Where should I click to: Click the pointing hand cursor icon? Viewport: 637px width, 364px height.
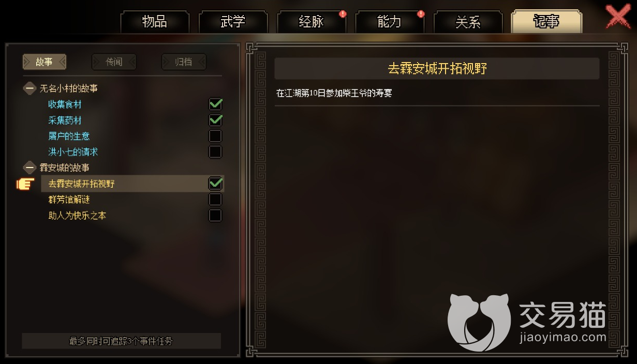(25, 184)
